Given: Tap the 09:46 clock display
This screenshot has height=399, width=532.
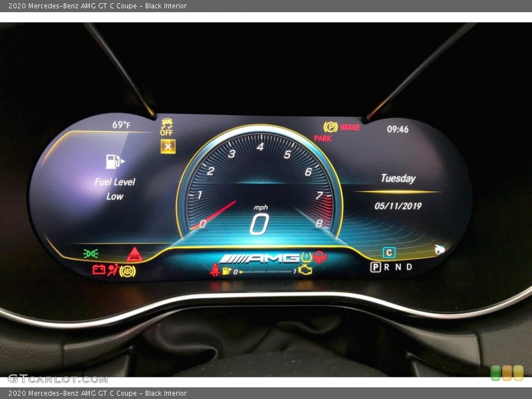Looking at the screenshot, I should (x=398, y=129).
